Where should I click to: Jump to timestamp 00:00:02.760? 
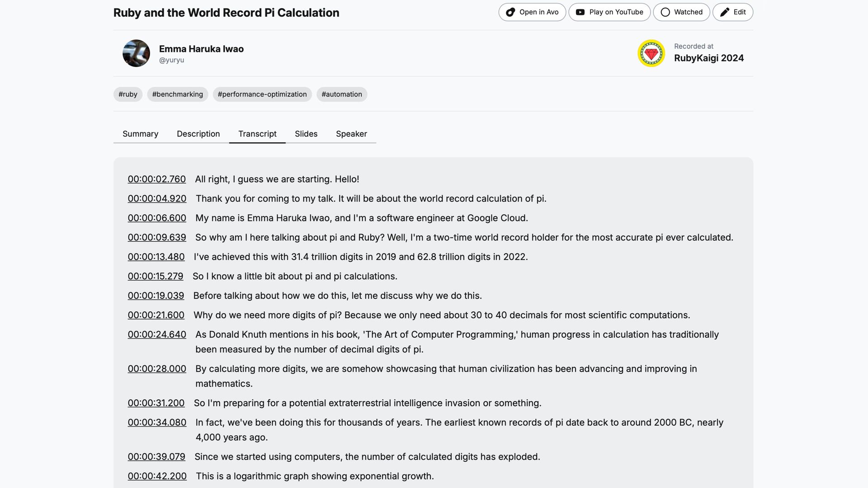click(x=156, y=179)
